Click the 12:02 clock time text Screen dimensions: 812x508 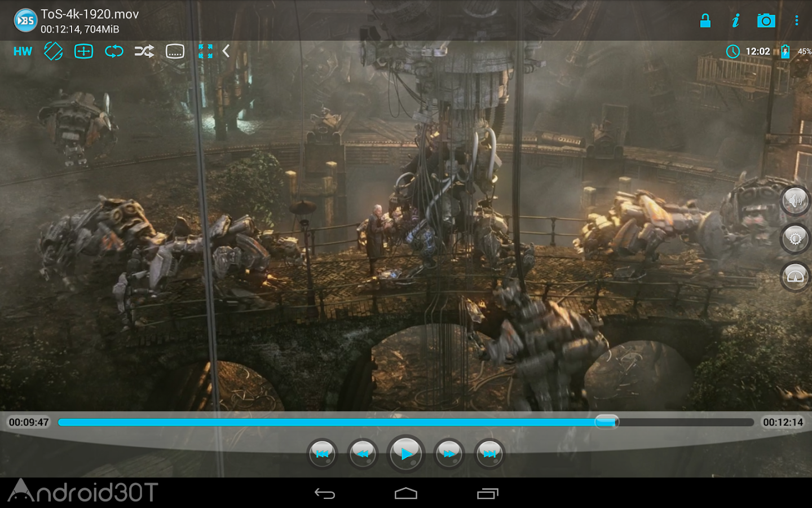(758, 51)
